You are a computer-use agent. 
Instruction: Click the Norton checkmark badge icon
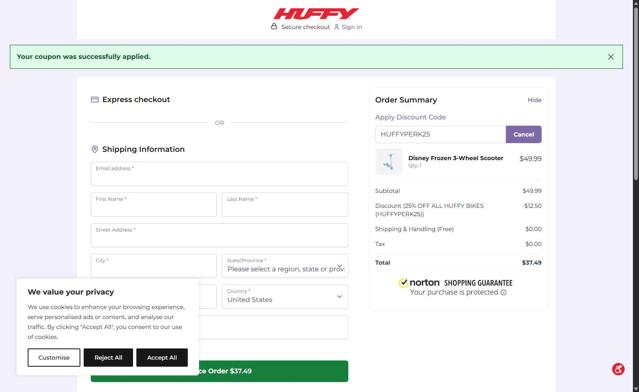403,282
